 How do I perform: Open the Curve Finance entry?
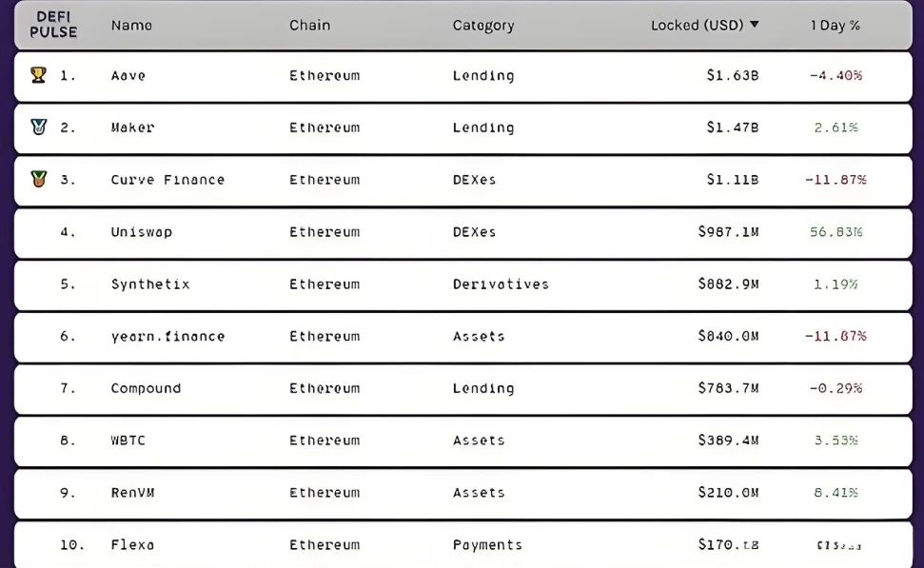[167, 180]
